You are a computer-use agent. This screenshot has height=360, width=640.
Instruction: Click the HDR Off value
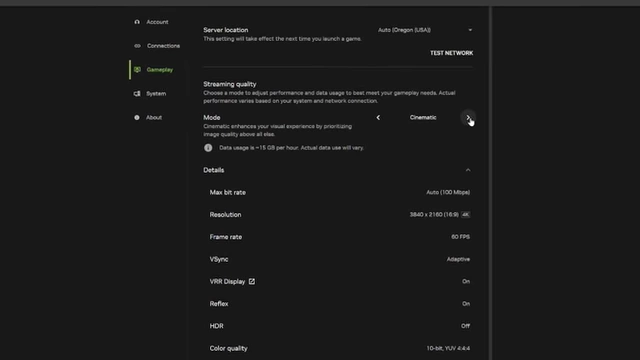click(x=465, y=326)
